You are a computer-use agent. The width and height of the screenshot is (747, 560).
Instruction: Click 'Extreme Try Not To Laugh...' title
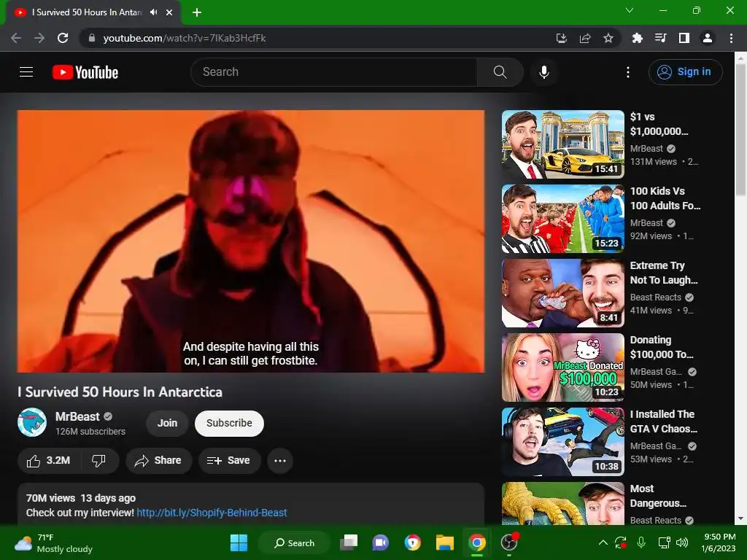tap(664, 273)
